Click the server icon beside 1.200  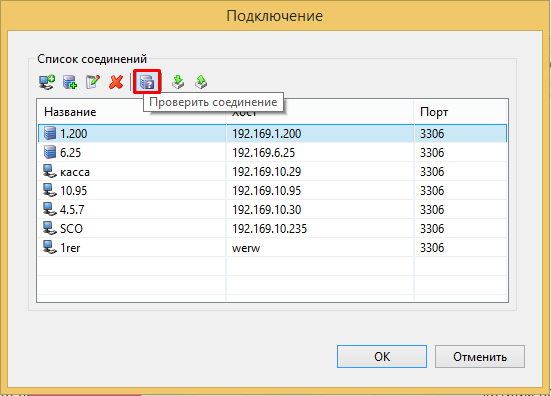click(50, 133)
